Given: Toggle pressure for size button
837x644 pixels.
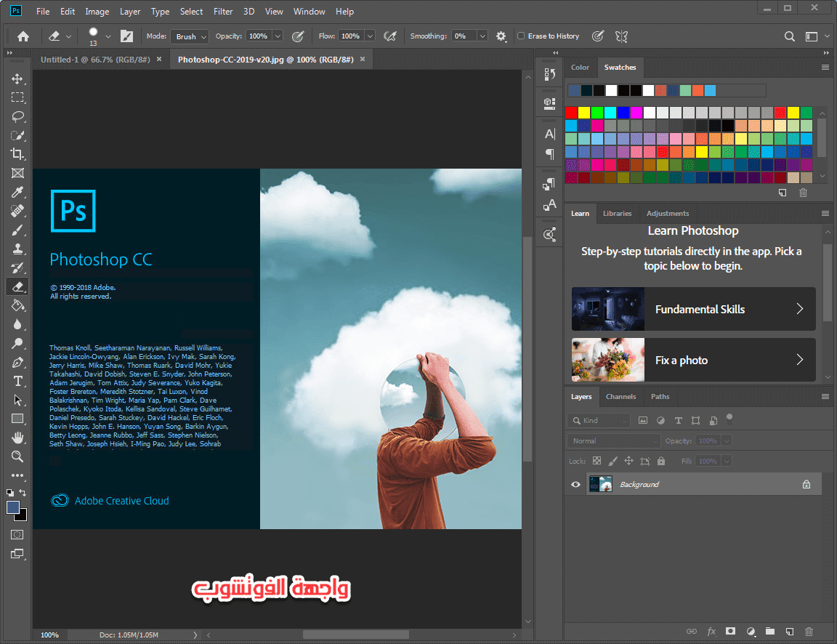Looking at the screenshot, I should 598,36.
